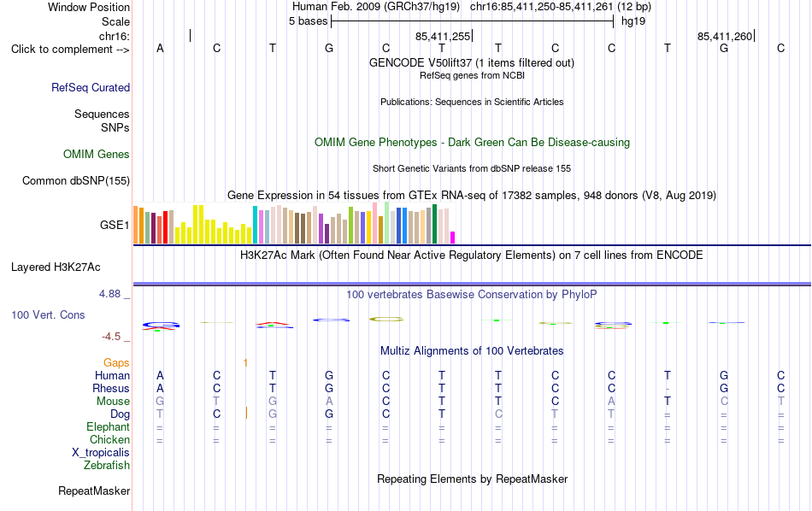The width and height of the screenshot is (812, 511).
Task: Click the RefSeq Curated track label
Action: coord(90,87)
